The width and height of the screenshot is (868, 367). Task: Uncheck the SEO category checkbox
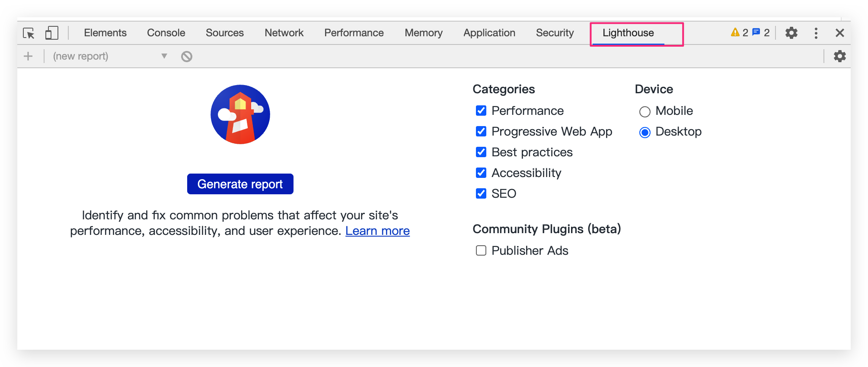[481, 194]
